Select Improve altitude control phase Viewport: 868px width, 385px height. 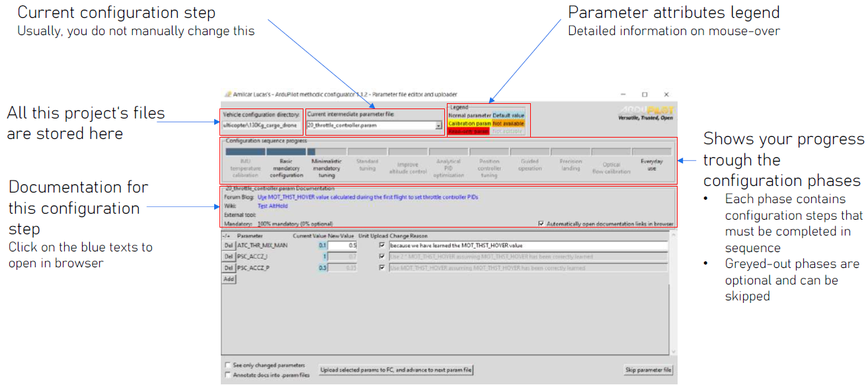tap(408, 168)
